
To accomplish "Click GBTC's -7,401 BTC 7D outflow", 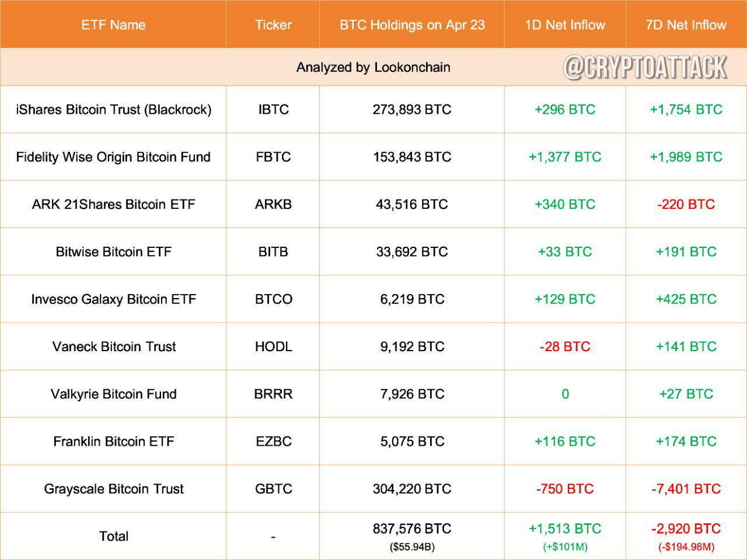I will 686,489.
